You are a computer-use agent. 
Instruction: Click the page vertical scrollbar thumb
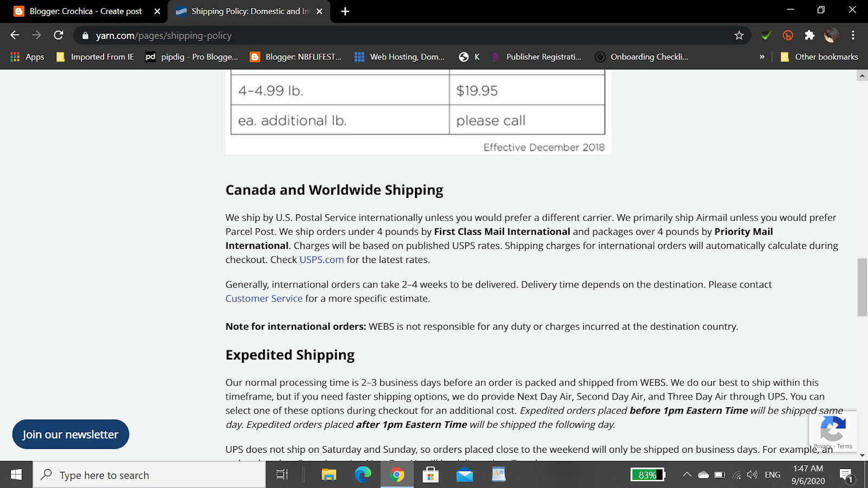tap(862, 287)
